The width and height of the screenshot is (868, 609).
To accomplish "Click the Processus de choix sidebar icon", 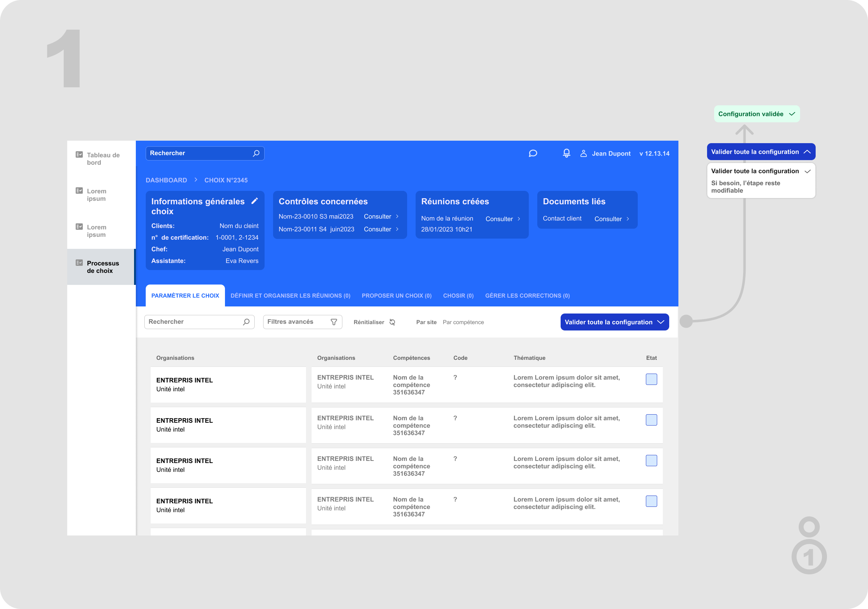I will coord(79,263).
